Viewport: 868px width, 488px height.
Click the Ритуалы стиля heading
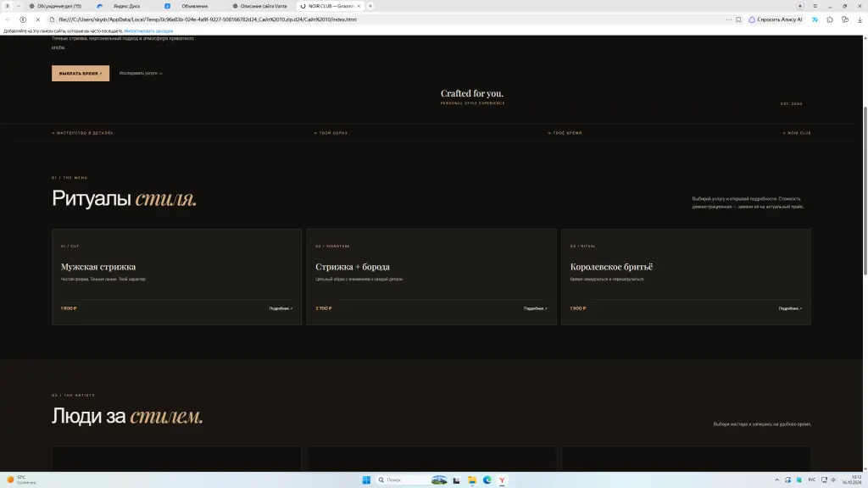click(125, 198)
